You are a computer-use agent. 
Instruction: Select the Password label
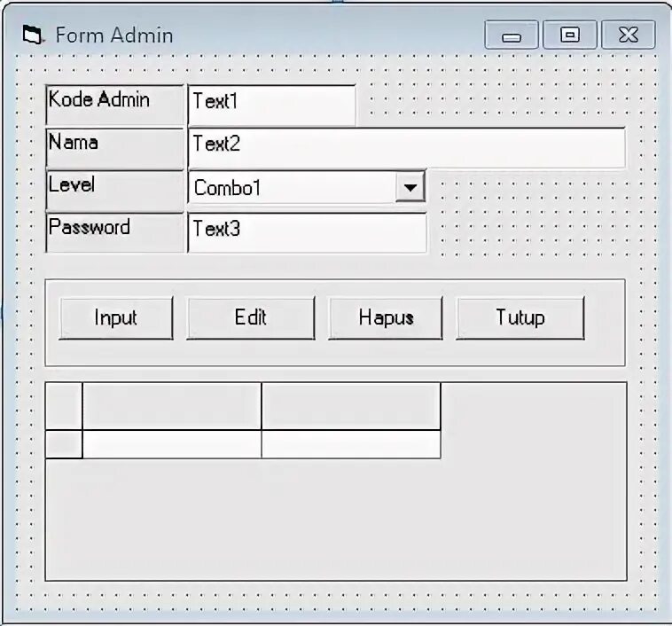114,233
